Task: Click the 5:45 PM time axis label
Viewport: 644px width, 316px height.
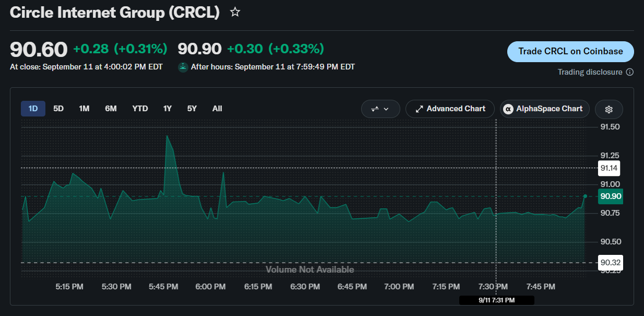Action: tap(163, 287)
